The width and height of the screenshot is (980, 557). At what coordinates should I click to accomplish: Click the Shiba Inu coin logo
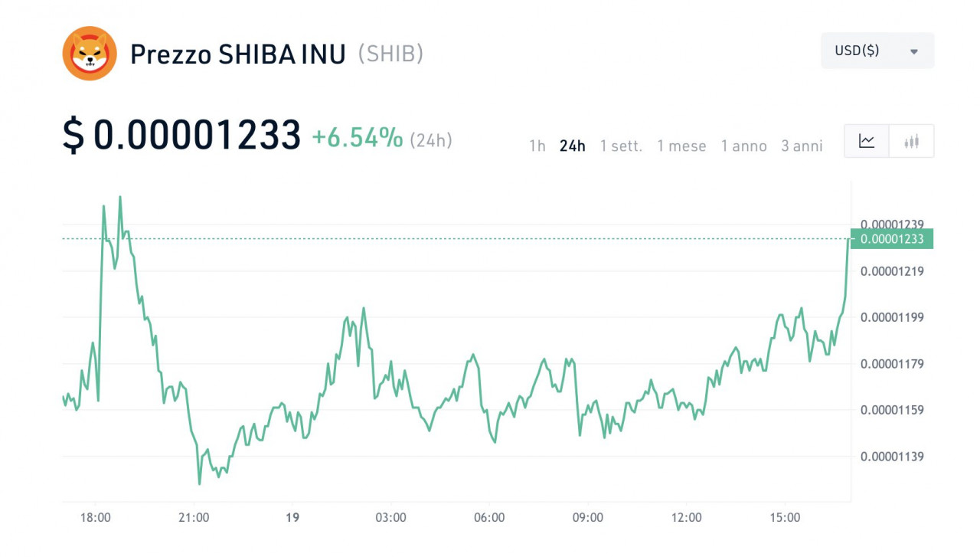(90, 54)
